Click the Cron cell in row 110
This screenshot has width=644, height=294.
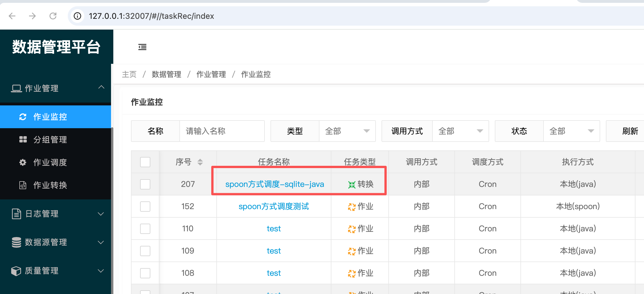click(x=488, y=229)
